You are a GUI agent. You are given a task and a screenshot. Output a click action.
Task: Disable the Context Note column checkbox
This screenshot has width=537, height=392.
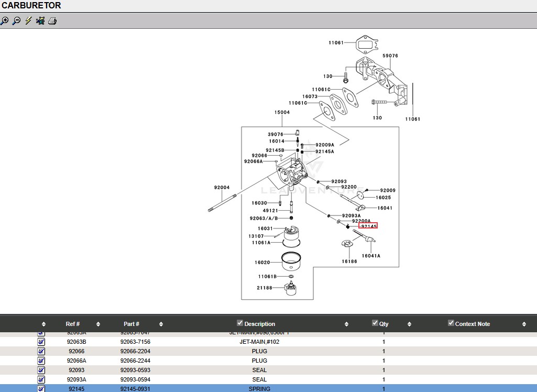[451, 323]
